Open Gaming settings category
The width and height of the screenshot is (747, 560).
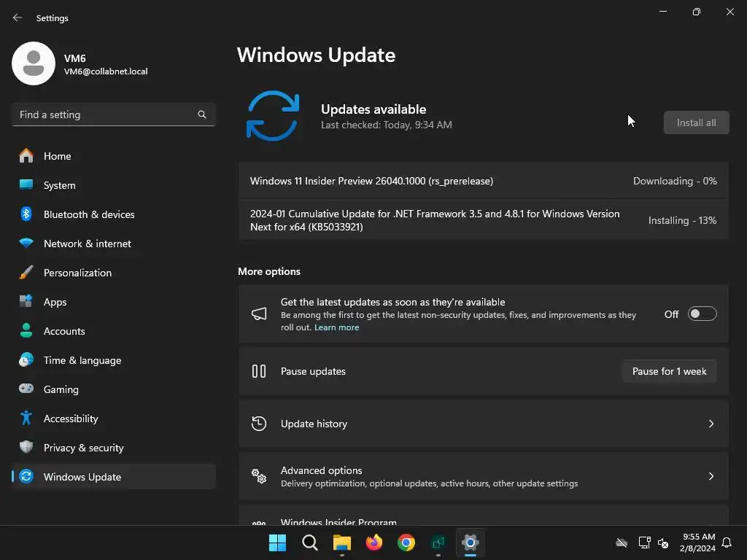(113, 389)
